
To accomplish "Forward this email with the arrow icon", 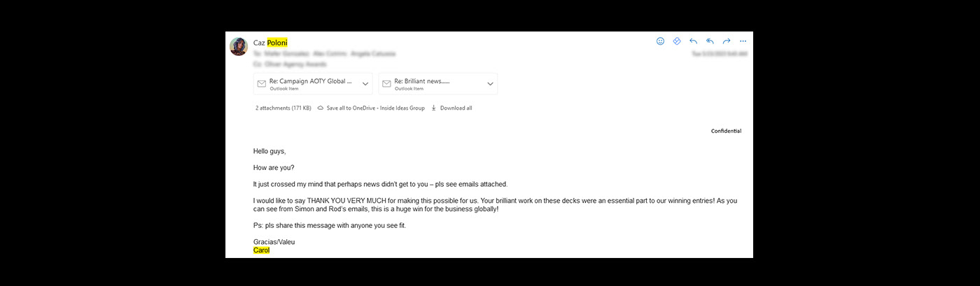I will (x=727, y=41).
